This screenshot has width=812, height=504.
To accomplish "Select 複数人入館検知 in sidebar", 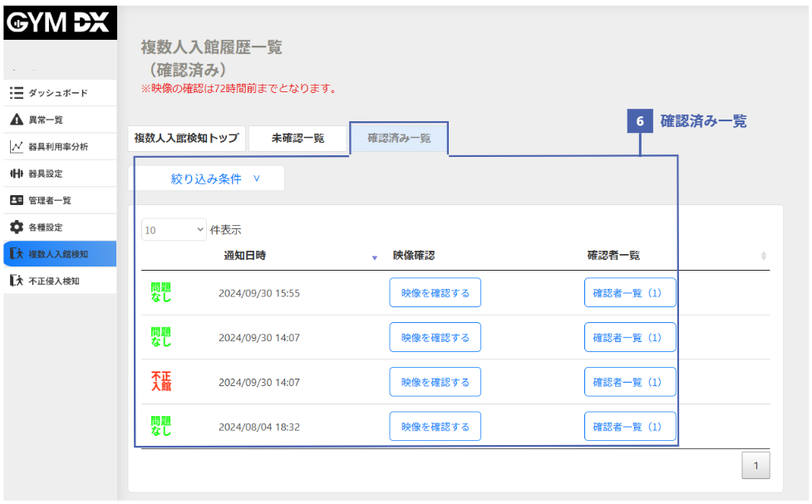I will 60,253.
